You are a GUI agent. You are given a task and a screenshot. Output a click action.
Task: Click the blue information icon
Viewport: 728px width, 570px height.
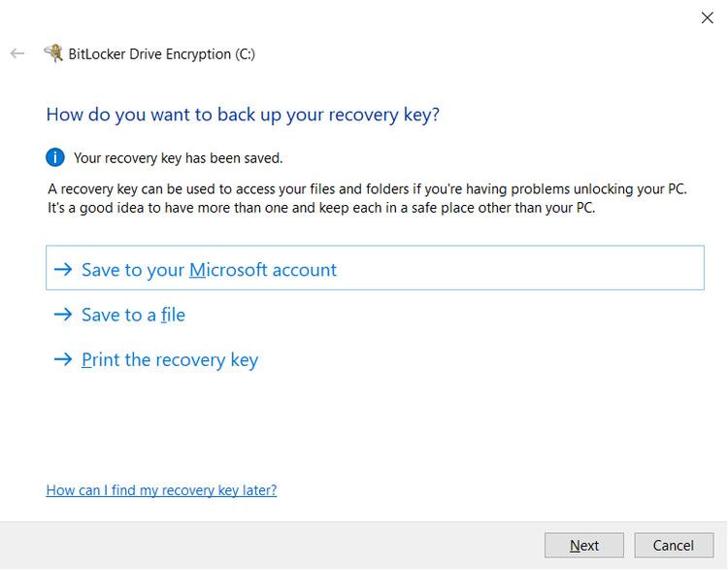coord(55,157)
